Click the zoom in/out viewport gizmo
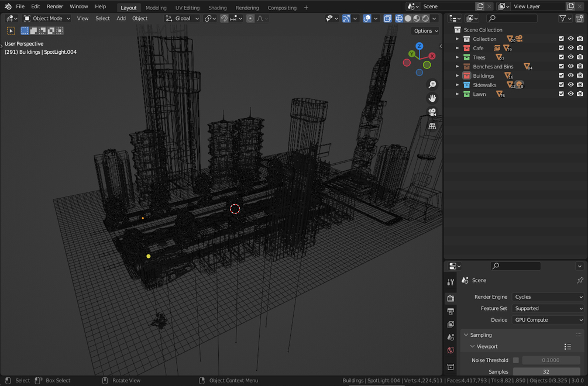 point(432,85)
